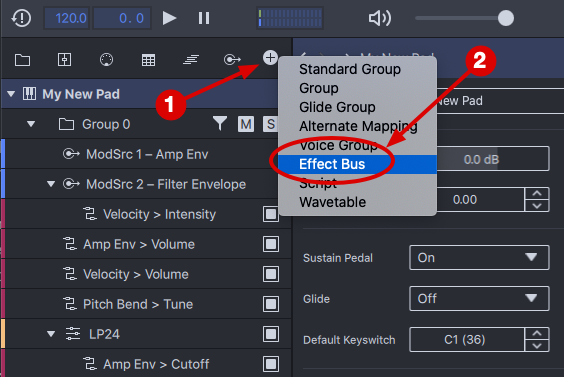The height and width of the screenshot is (377, 564).
Task: Click the master volume slider handle
Action: pos(505,18)
